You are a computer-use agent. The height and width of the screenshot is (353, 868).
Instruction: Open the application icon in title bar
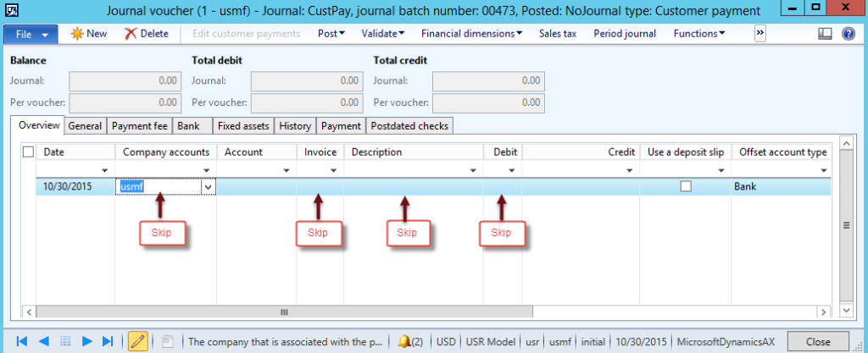(x=10, y=10)
